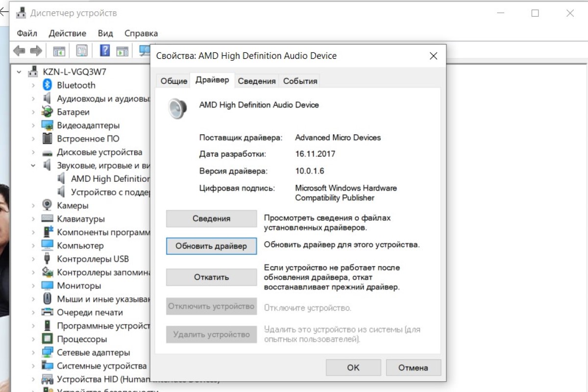
Task: Click the speaker icon beside Устройство с поддер
Action: [62, 192]
